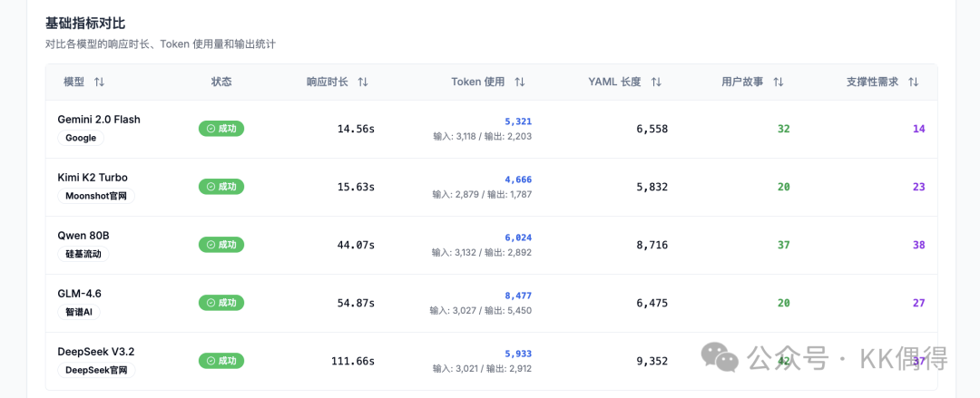Sort table by Token 使用 icon
Viewport: 980px width, 398px height.
click(520, 82)
